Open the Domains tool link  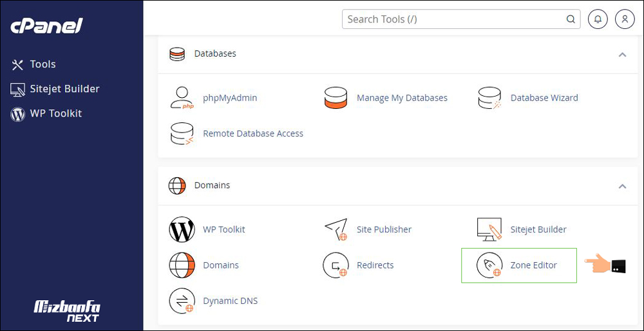pos(220,265)
